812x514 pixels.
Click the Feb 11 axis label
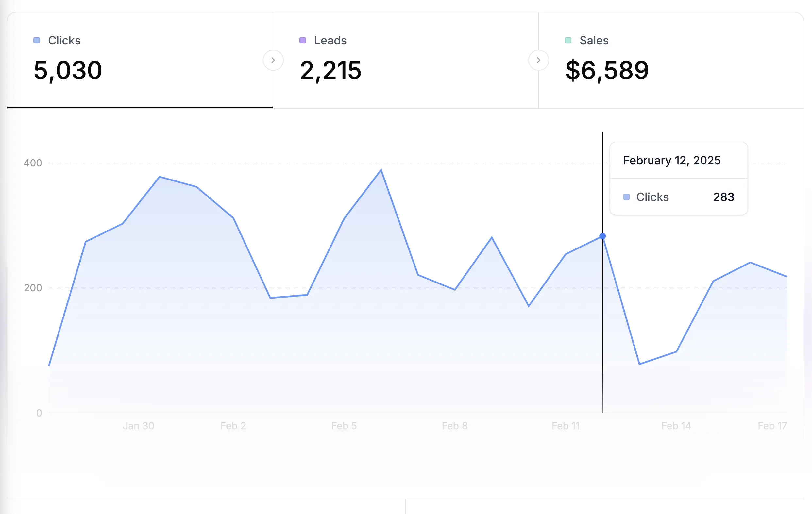pos(566,426)
